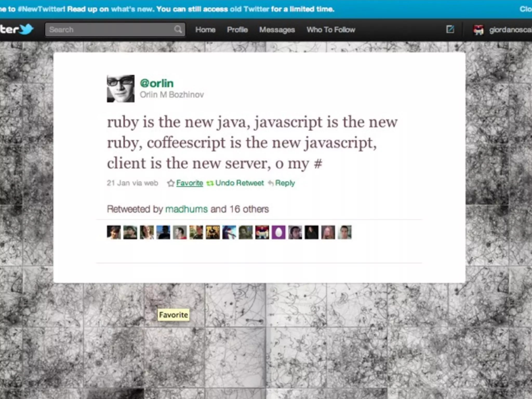Click the first retweeter avatar

[x=114, y=232]
